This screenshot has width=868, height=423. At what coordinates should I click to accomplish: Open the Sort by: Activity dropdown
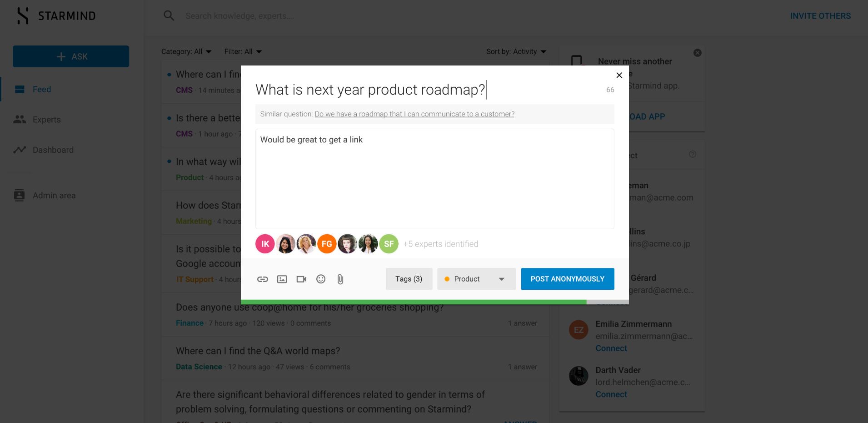(516, 51)
